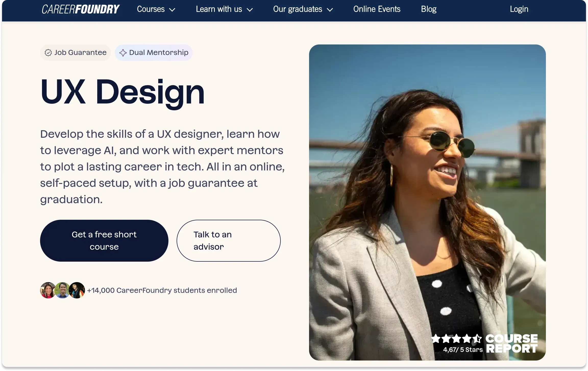
Task: Select the Dual Mentorship pill label
Action: (x=158, y=52)
